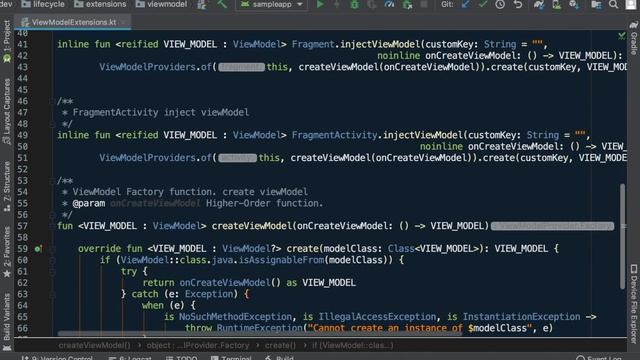Open the Layout Captures side tab
The image size is (640, 360).
7,110
